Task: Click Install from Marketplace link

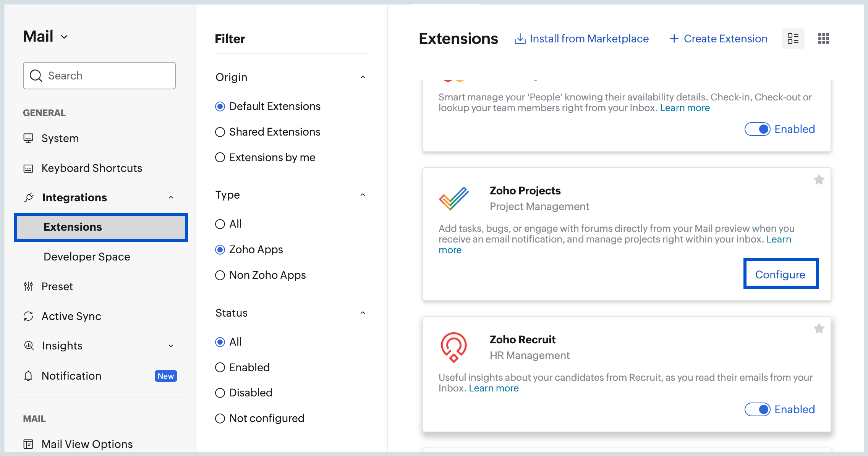Action: pos(582,39)
